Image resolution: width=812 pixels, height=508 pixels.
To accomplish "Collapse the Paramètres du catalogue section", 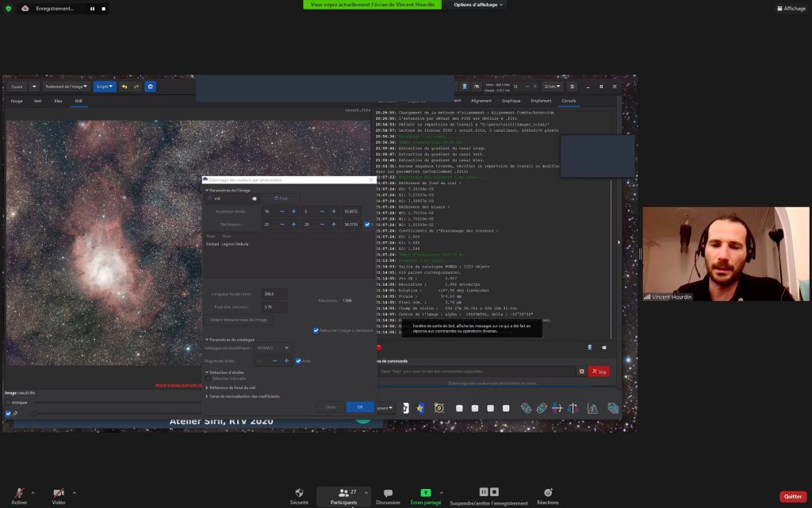I will 207,340.
